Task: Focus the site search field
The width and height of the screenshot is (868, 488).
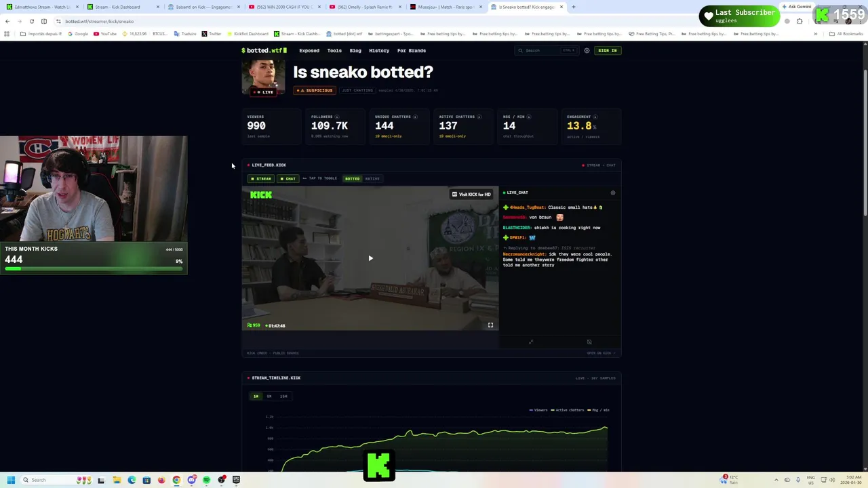Action: click(x=546, y=50)
